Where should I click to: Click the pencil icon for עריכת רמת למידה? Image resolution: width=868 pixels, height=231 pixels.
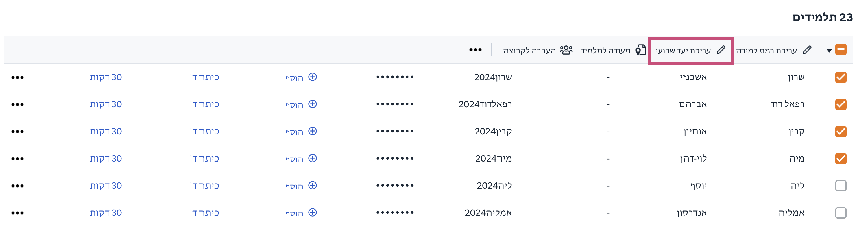coord(807,50)
